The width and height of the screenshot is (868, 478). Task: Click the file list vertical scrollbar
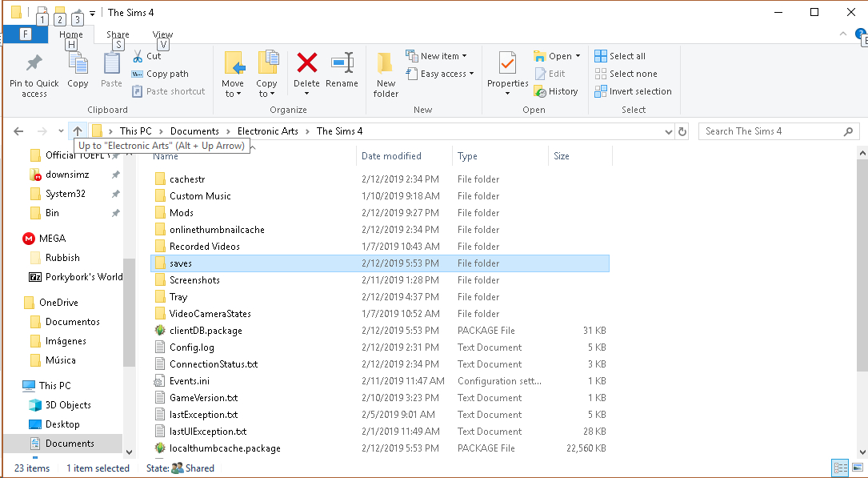[862, 266]
